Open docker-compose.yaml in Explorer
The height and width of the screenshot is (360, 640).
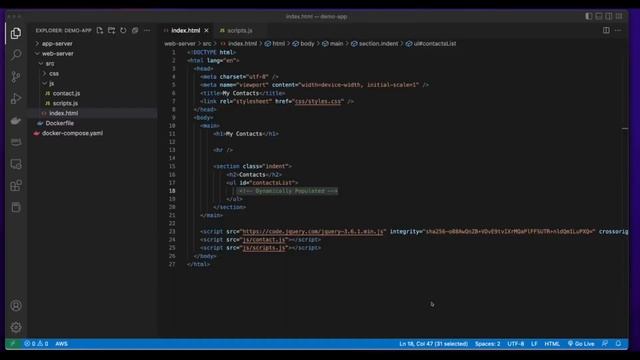[72, 133]
